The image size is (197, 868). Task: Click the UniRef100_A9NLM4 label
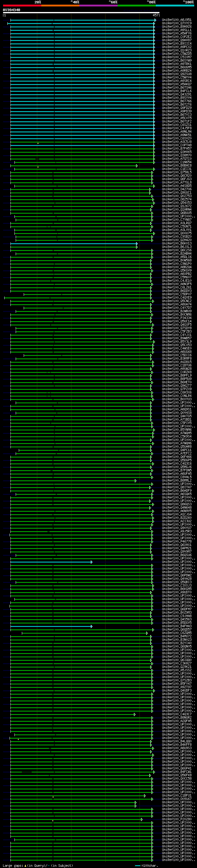point(176,132)
